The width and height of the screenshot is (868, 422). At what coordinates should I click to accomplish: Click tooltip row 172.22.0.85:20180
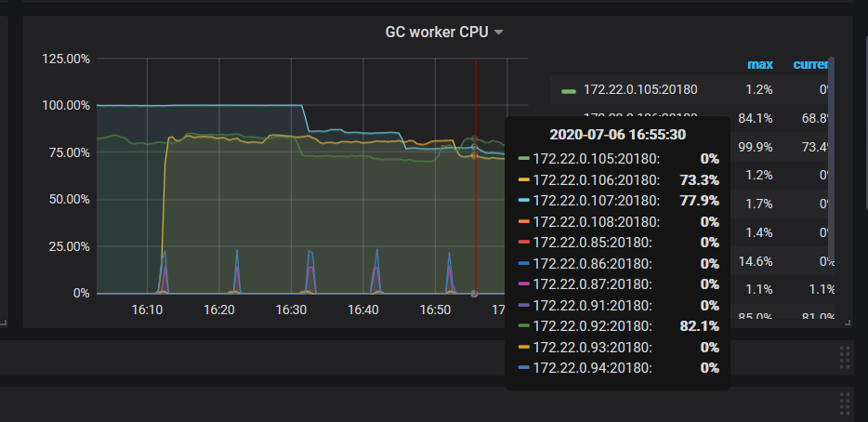[x=618, y=243]
